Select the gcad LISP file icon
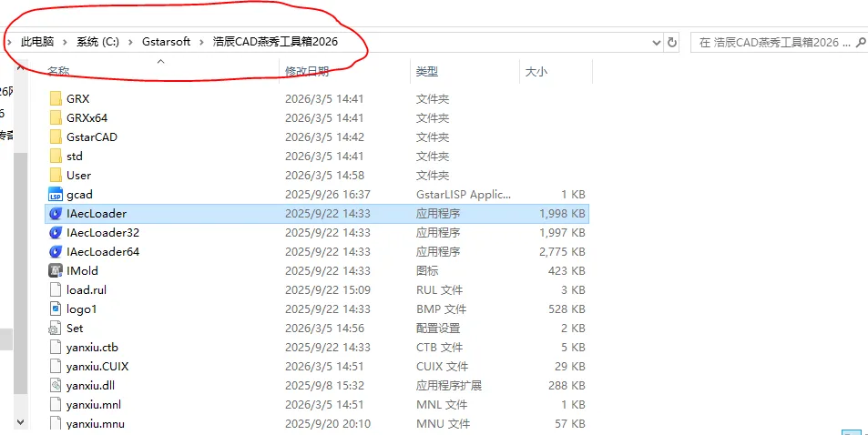Screen dimensions: 868x435 (x=56, y=194)
